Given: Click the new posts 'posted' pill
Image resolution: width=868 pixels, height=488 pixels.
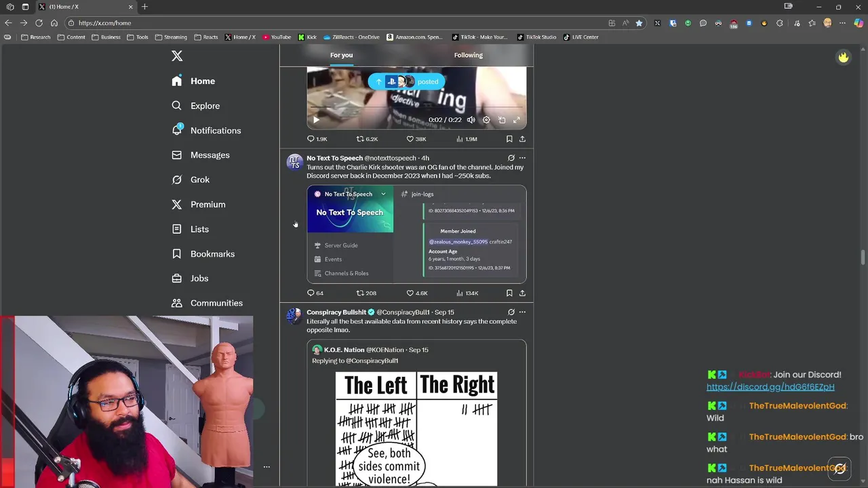Looking at the screenshot, I should [407, 81].
